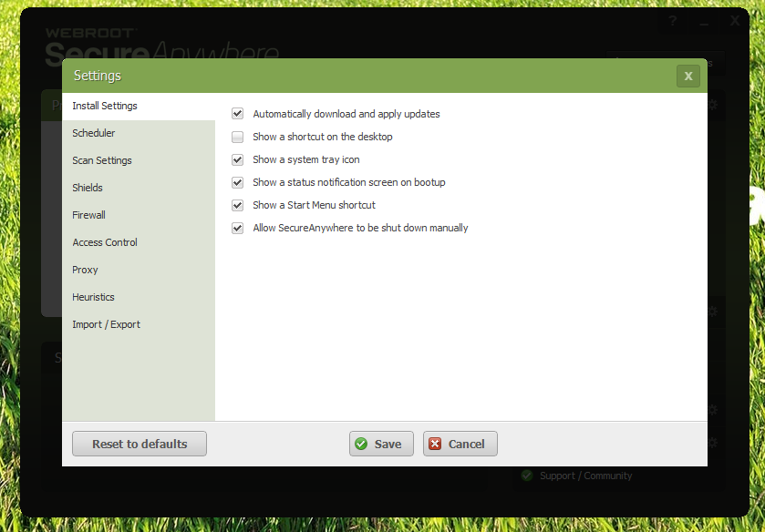
Task: Select Proxy settings
Action: click(x=139, y=270)
